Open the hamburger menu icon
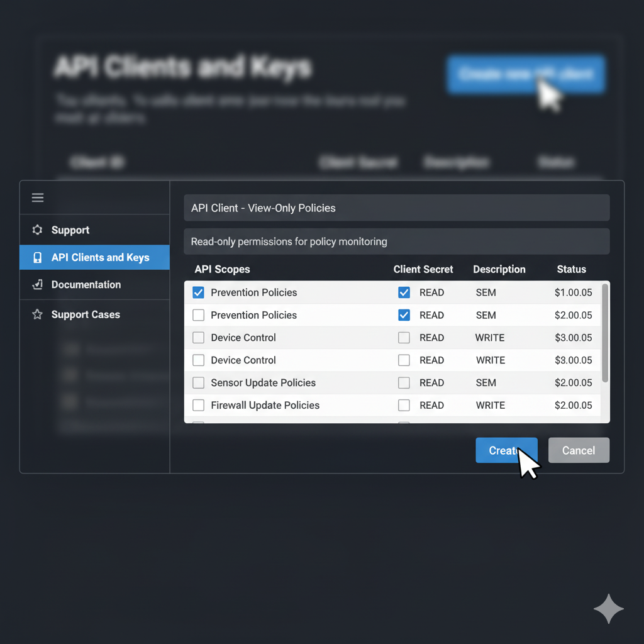Screen dimensions: 644x644 tap(38, 198)
